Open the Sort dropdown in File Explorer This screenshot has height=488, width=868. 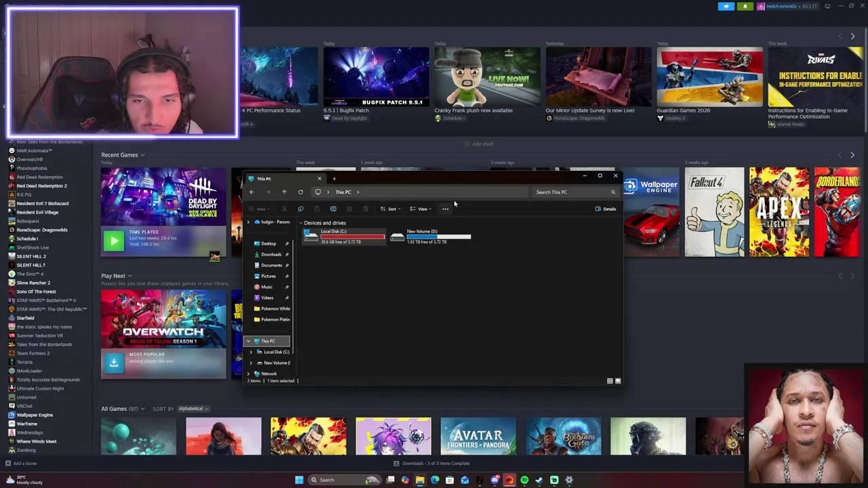[x=389, y=209]
